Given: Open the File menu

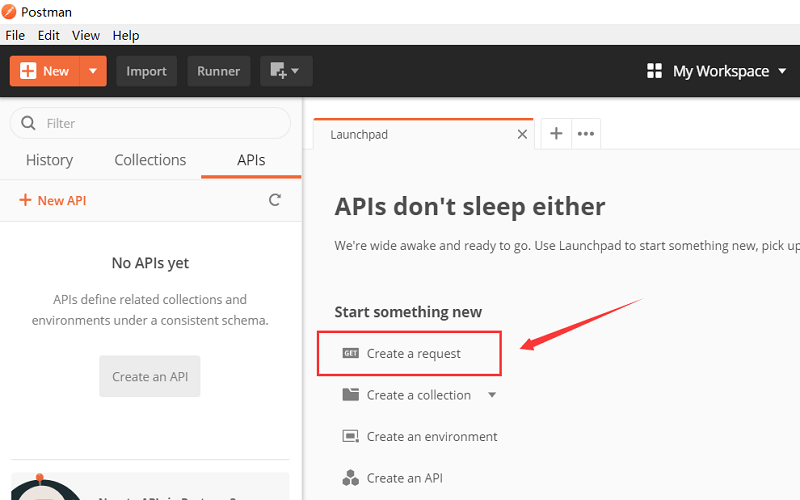Looking at the screenshot, I should pyautogui.click(x=15, y=35).
